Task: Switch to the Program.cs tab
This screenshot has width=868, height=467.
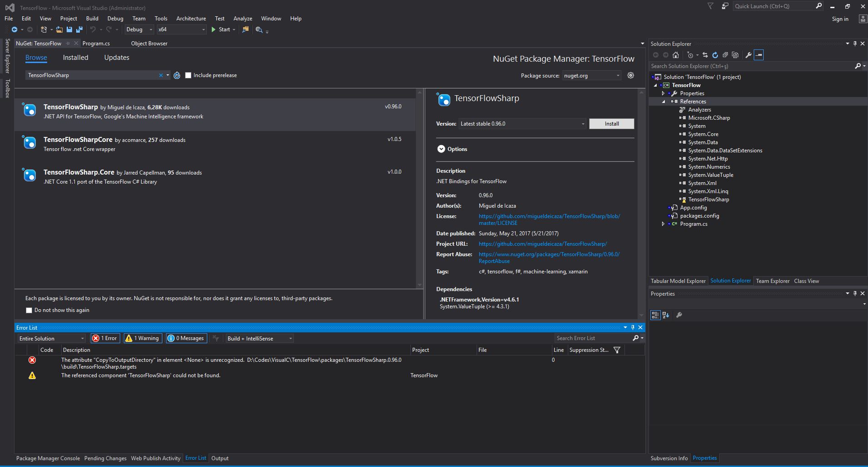Action: pyautogui.click(x=96, y=44)
